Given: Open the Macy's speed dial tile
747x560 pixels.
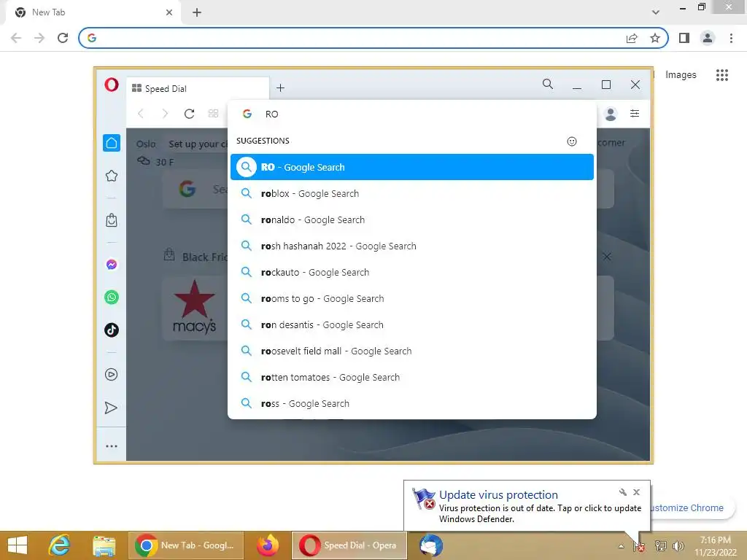Looking at the screenshot, I should (194, 308).
